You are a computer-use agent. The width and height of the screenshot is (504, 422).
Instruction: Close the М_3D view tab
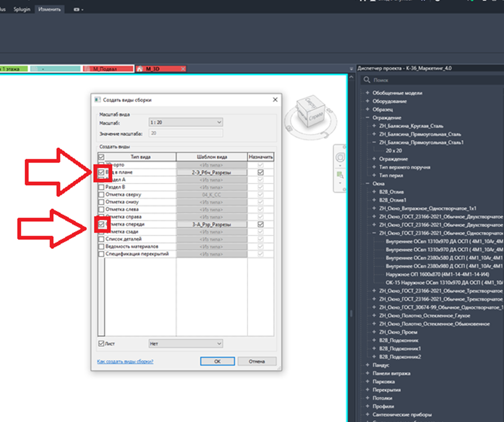(183, 69)
